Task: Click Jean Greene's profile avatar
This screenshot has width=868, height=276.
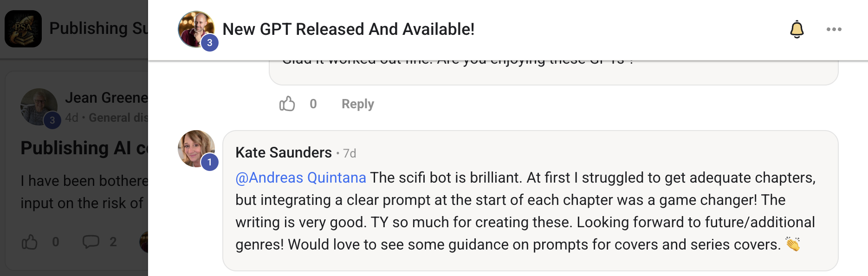Action: coord(39,106)
